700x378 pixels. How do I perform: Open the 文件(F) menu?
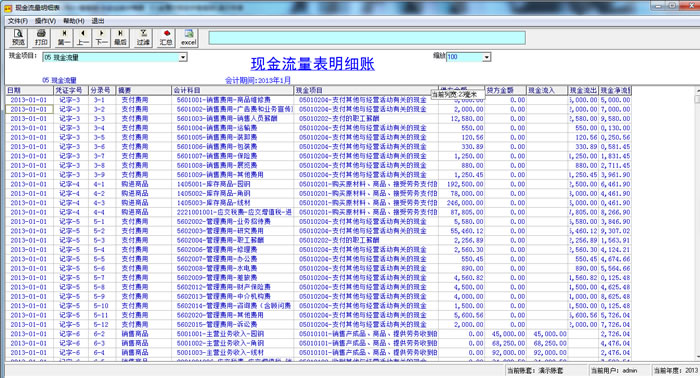(18, 21)
